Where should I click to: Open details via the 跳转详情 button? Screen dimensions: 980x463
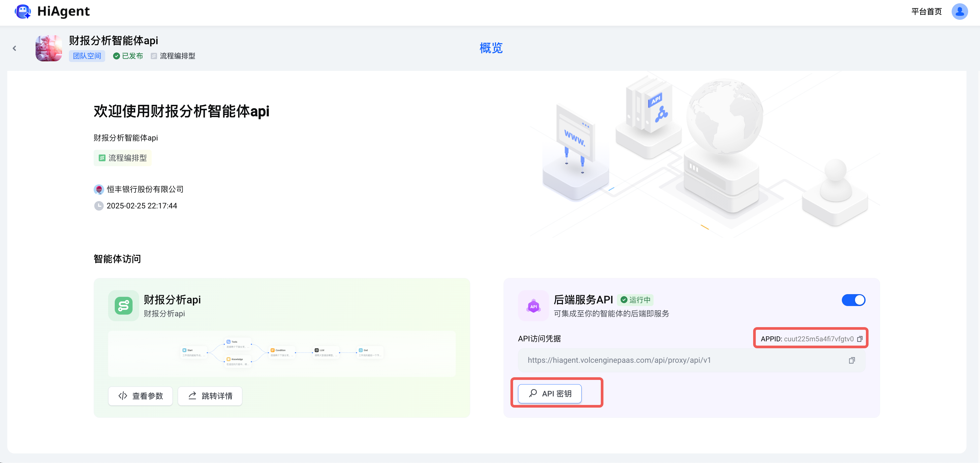point(210,396)
